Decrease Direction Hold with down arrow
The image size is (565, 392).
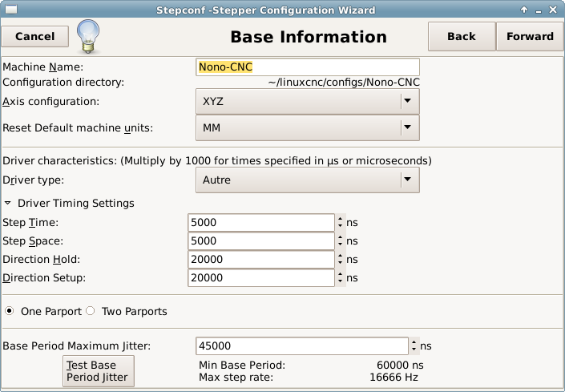(340, 263)
